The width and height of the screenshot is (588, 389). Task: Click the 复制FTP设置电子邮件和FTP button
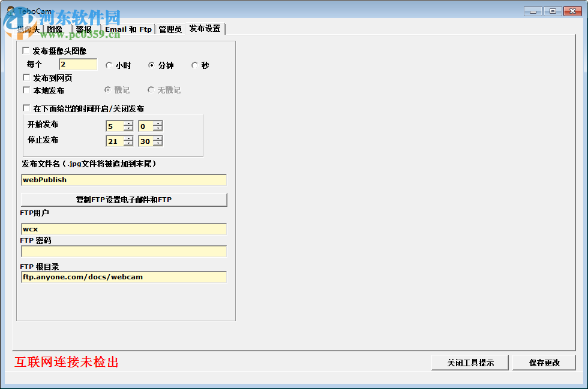tap(124, 200)
